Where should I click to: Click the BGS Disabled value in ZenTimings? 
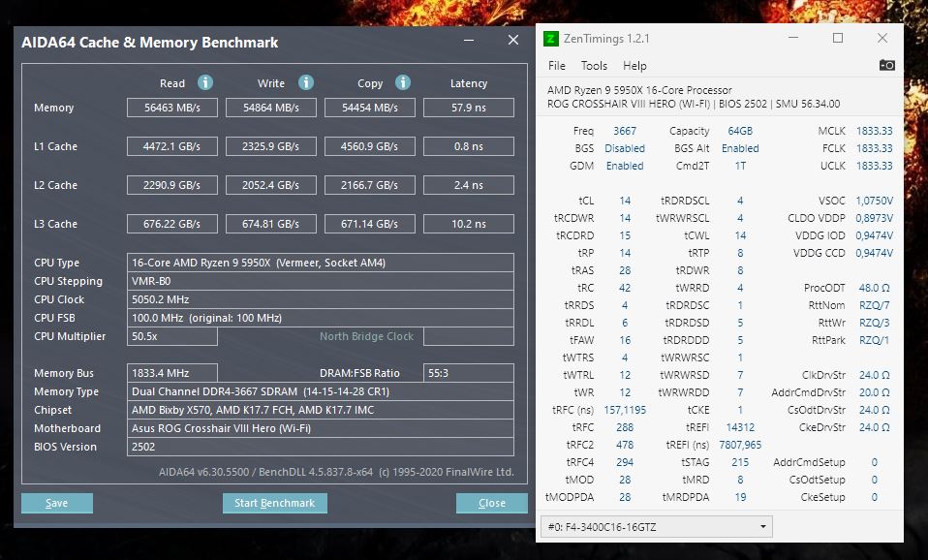(x=625, y=148)
